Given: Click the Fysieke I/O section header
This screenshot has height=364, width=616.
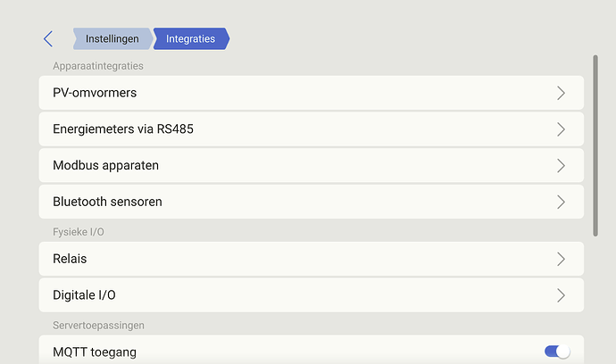Looking at the screenshot, I should 79,232.
